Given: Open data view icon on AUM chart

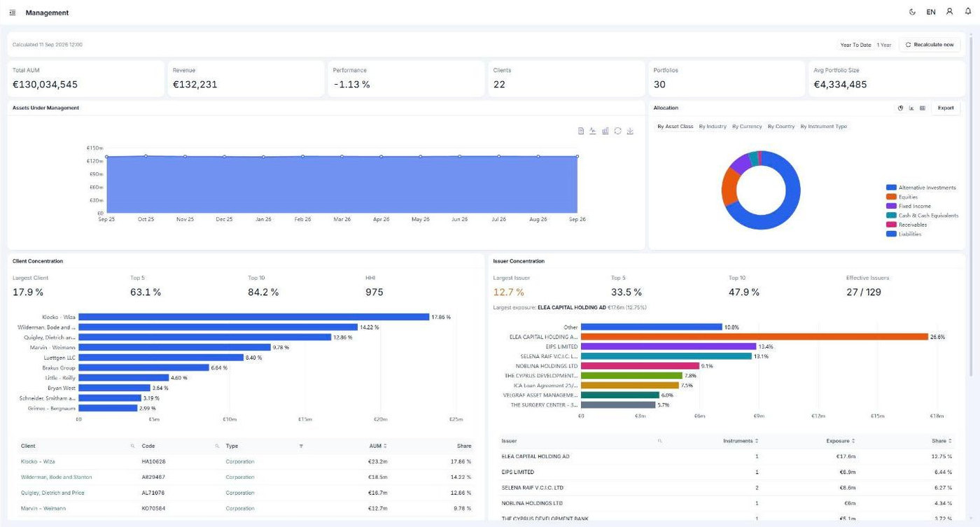Looking at the screenshot, I should coord(581,131).
